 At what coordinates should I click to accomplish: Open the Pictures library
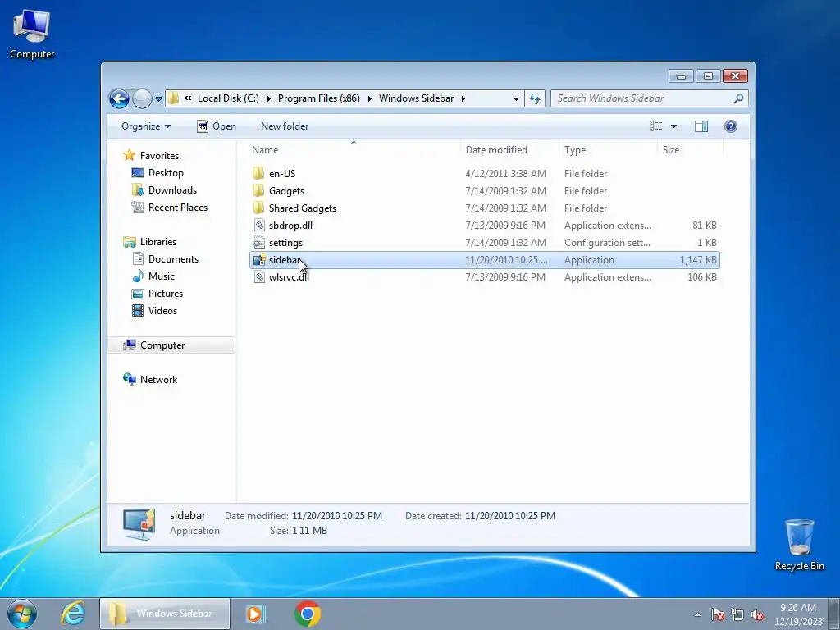click(x=166, y=293)
